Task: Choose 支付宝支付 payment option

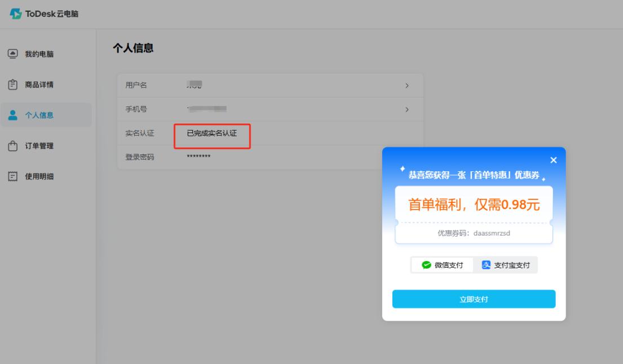Action: (x=506, y=265)
